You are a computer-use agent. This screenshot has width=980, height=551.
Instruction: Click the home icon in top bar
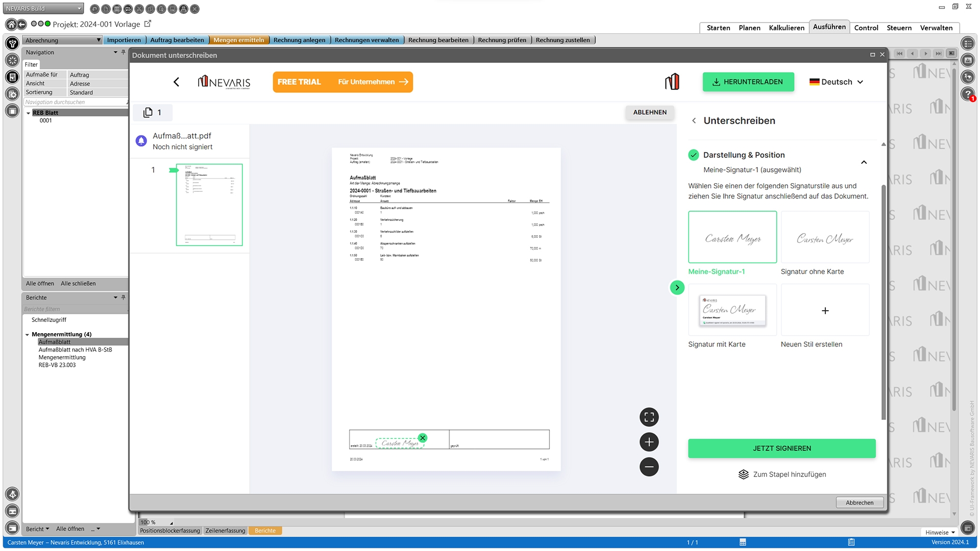pos(11,24)
